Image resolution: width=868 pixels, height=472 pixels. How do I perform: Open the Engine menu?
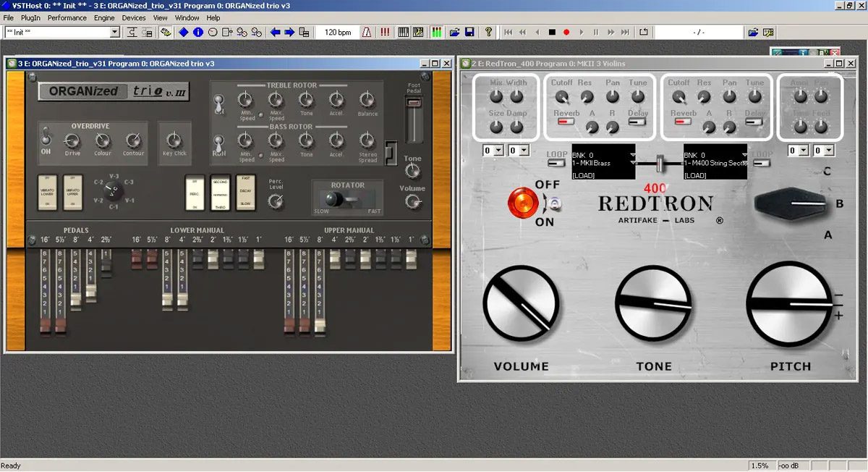click(104, 17)
